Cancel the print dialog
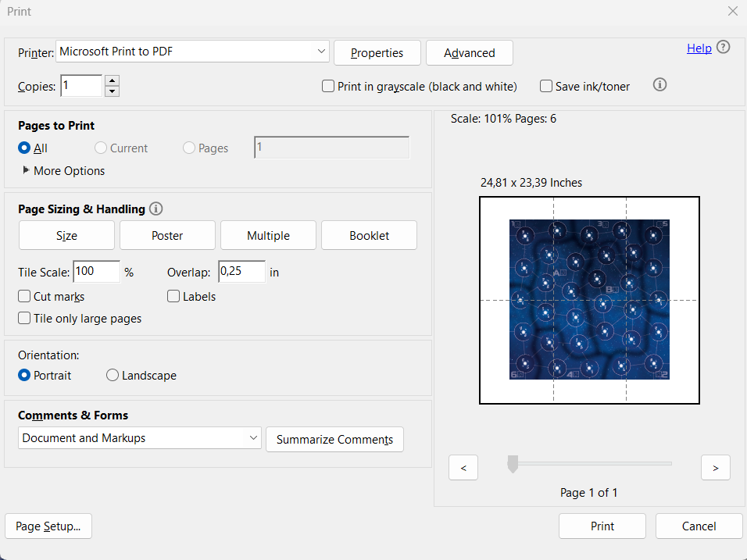The width and height of the screenshot is (747, 560). [x=699, y=526]
